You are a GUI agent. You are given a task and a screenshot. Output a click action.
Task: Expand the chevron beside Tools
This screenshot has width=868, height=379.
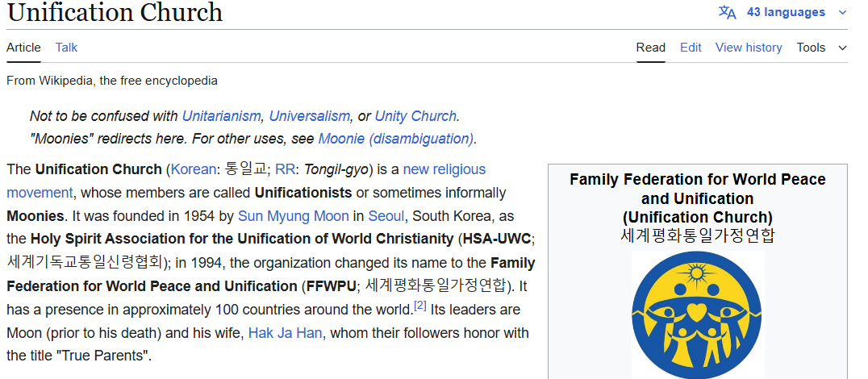pyautogui.click(x=842, y=48)
